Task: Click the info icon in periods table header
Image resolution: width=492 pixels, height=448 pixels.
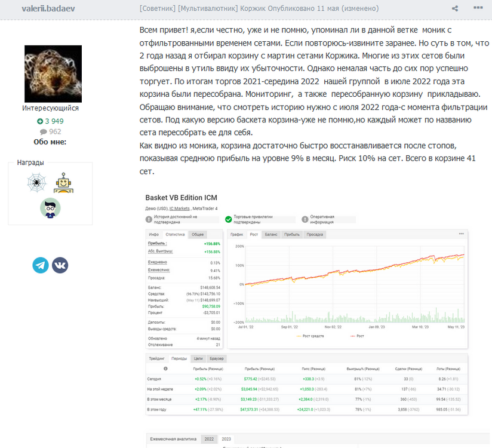Action: tap(165, 369)
